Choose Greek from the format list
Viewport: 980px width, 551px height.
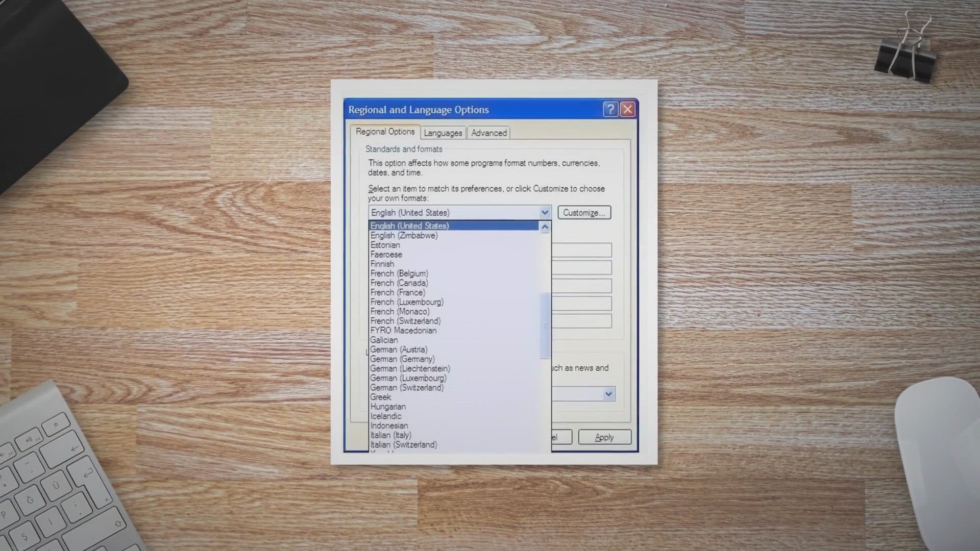[381, 397]
